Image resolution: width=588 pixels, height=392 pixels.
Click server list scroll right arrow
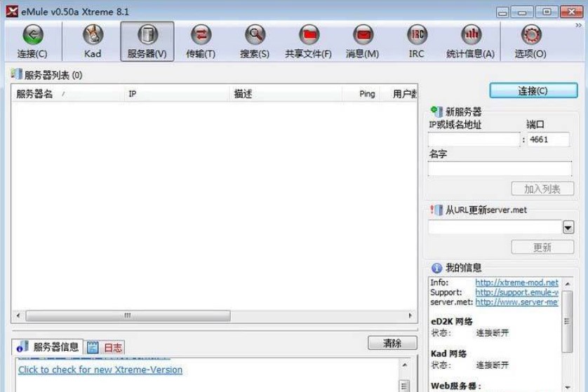coord(410,316)
